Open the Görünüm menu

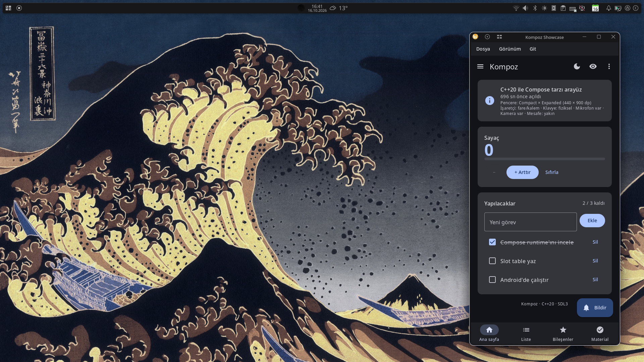click(x=510, y=49)
